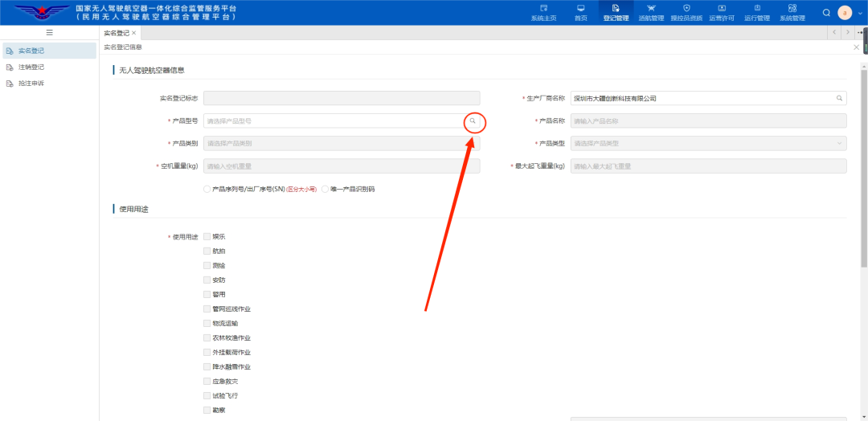
Task: Open 运营许可 in the top navigation
Action: click(x=722, y=12)
